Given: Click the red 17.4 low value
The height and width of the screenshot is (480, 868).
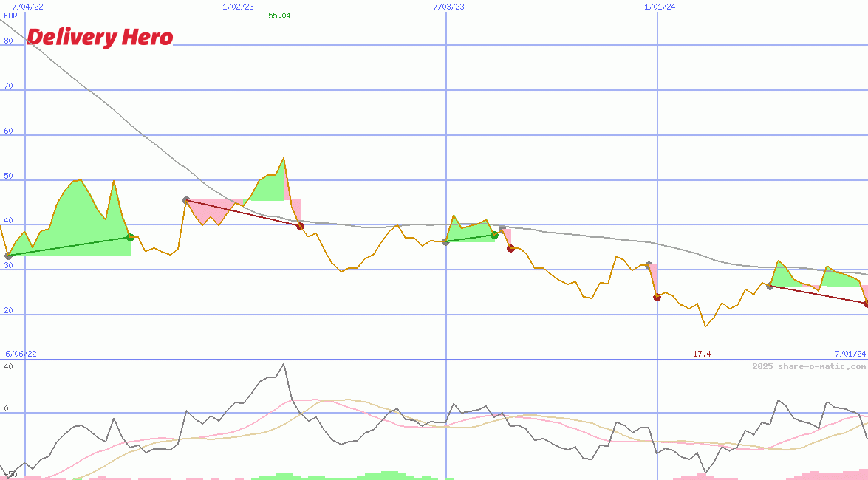Looking at the screenshot, I should [x=701, y=354].
